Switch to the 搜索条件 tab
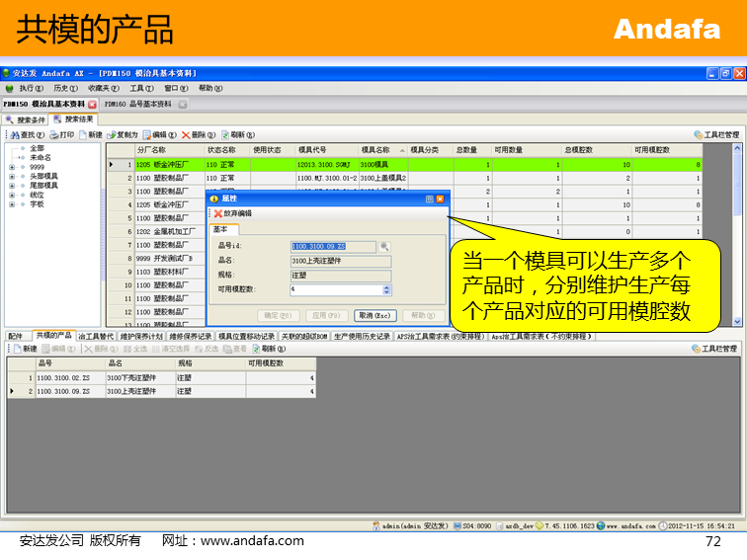The height and width of the screenshot is (560, 747). click(25, 120)
